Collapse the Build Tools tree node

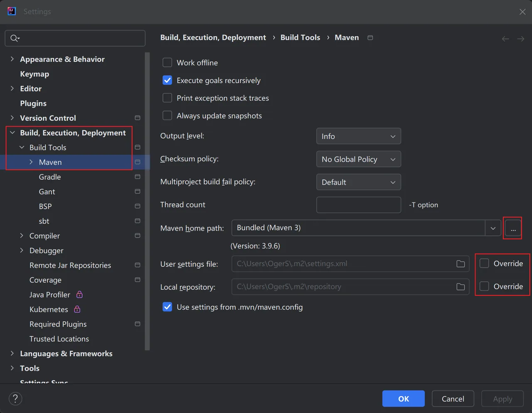click(22, 147)
